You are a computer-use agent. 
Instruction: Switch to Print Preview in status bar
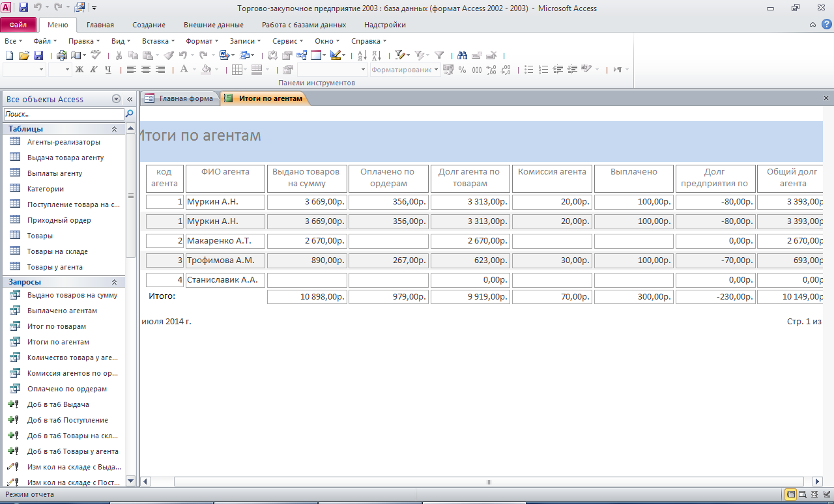click(803, 494)
